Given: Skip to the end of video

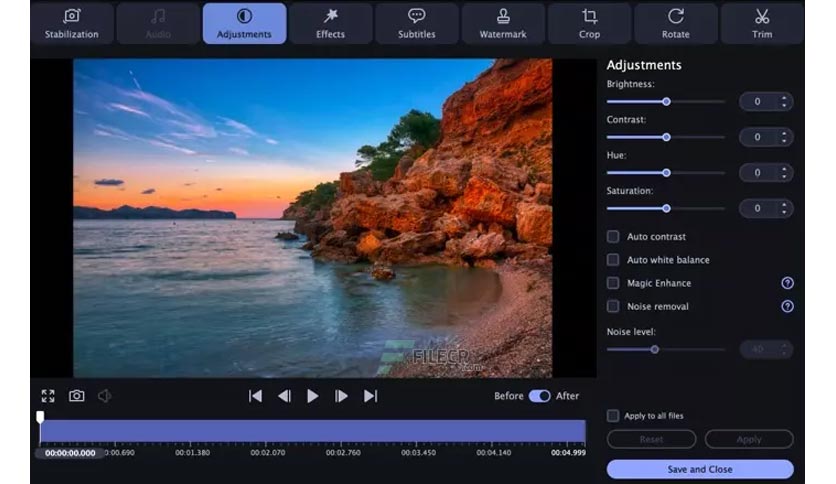Looking at the screenshot, I should point(370,396).
